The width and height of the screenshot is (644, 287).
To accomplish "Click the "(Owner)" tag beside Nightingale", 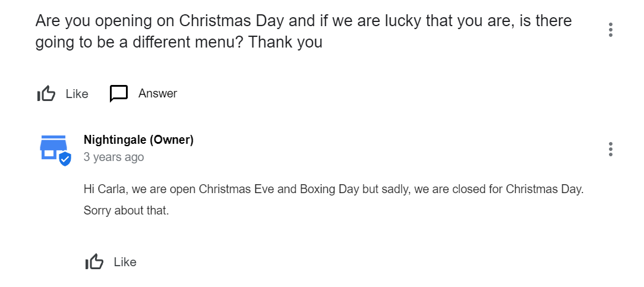I will coord(171,140).
